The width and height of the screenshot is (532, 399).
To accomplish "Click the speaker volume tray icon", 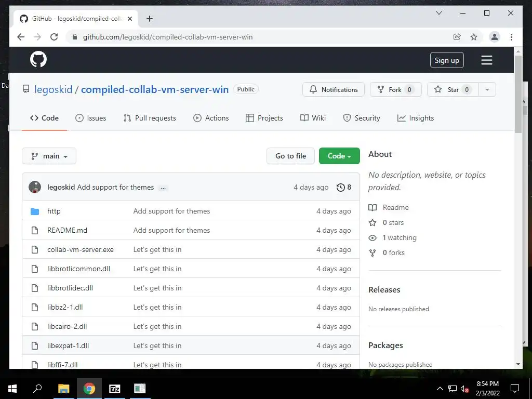I will pyautogui.click(x=465, y=389).
